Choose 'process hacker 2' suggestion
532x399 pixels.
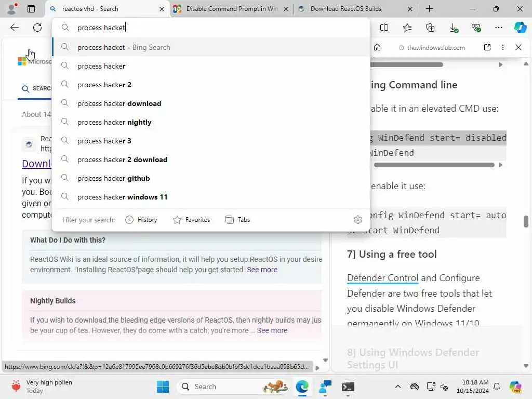coord(211,85)
